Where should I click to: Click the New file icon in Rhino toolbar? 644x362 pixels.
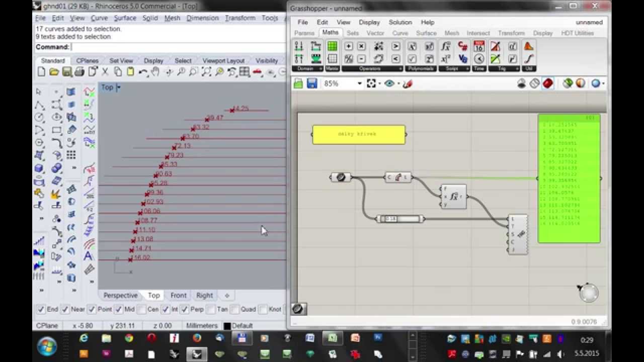point(41,72)
